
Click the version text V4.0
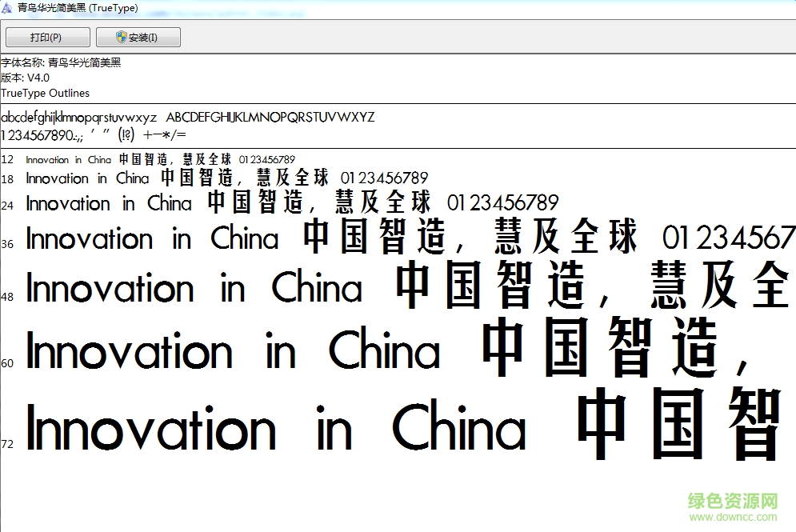(x=38, y=78)
